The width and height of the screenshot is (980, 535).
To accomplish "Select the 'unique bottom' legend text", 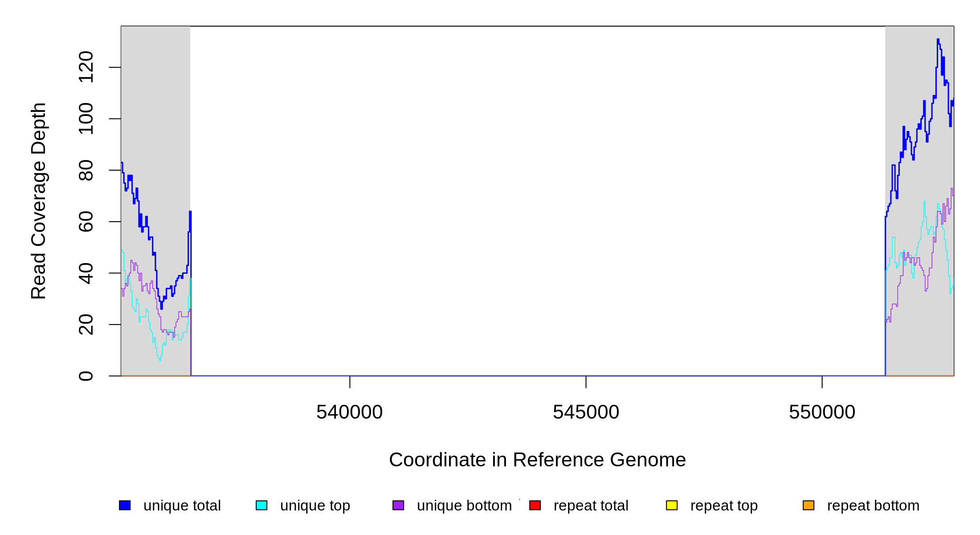I will coord(464,506).
